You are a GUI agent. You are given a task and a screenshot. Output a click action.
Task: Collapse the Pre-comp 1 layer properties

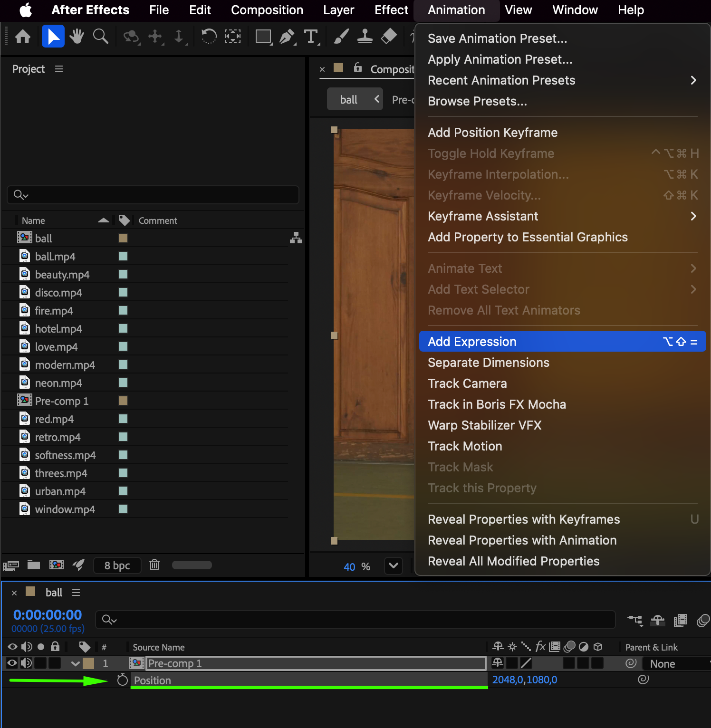75,663
